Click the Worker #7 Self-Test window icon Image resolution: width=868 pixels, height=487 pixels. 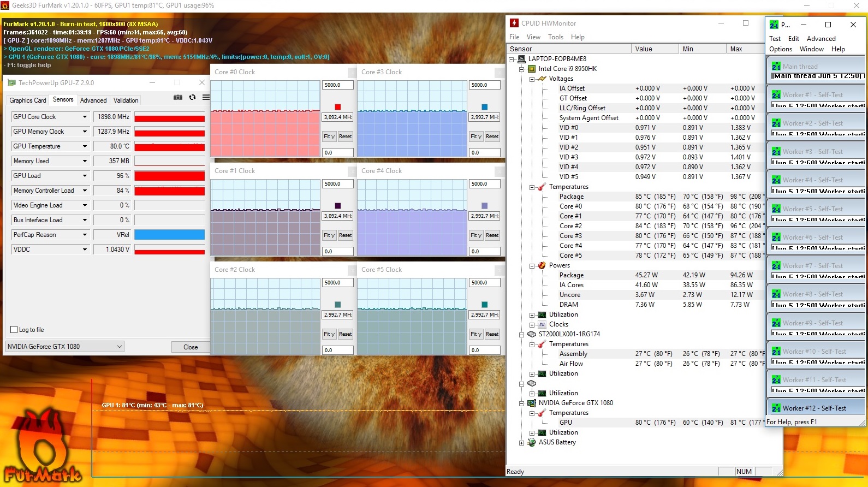[776, 266]
